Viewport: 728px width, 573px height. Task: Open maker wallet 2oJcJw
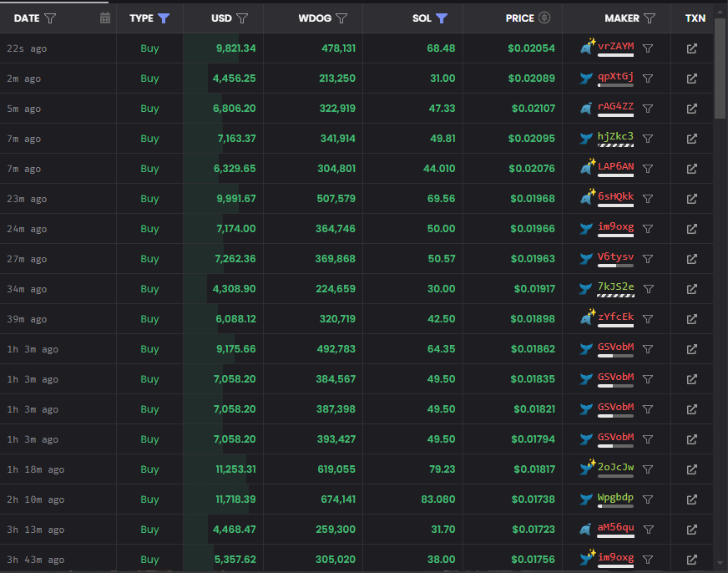pos(615,467)
